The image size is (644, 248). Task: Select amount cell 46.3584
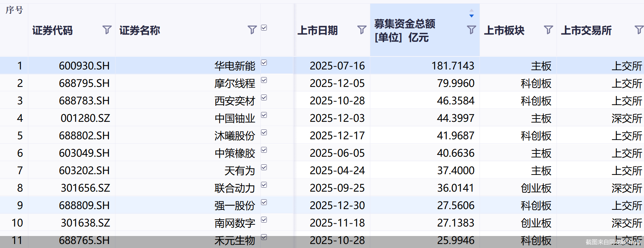(456, 101)
